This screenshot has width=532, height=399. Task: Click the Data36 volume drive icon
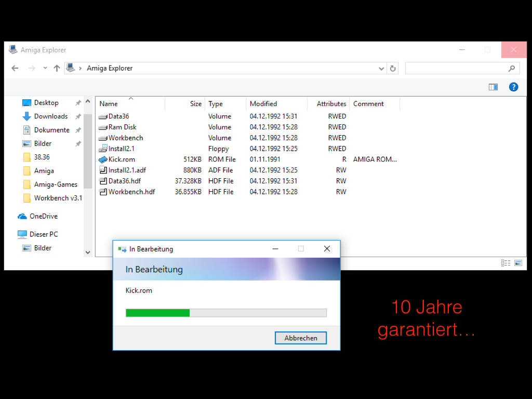(103, 116)
